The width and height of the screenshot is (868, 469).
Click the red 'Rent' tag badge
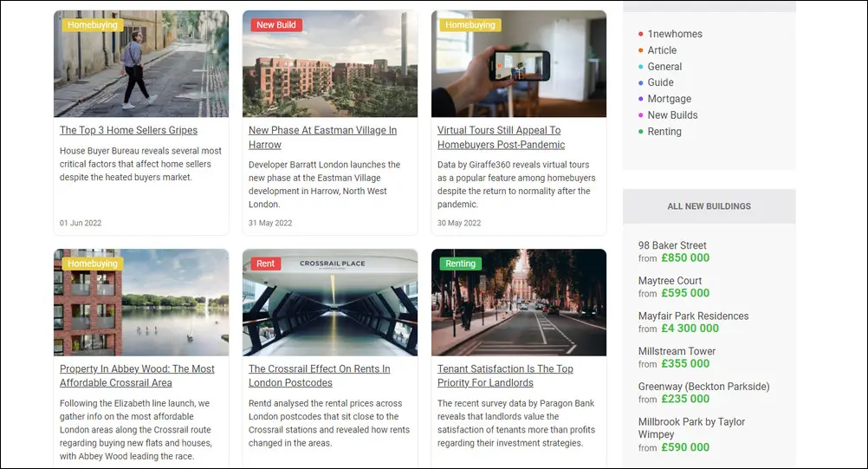pos(266,264)
